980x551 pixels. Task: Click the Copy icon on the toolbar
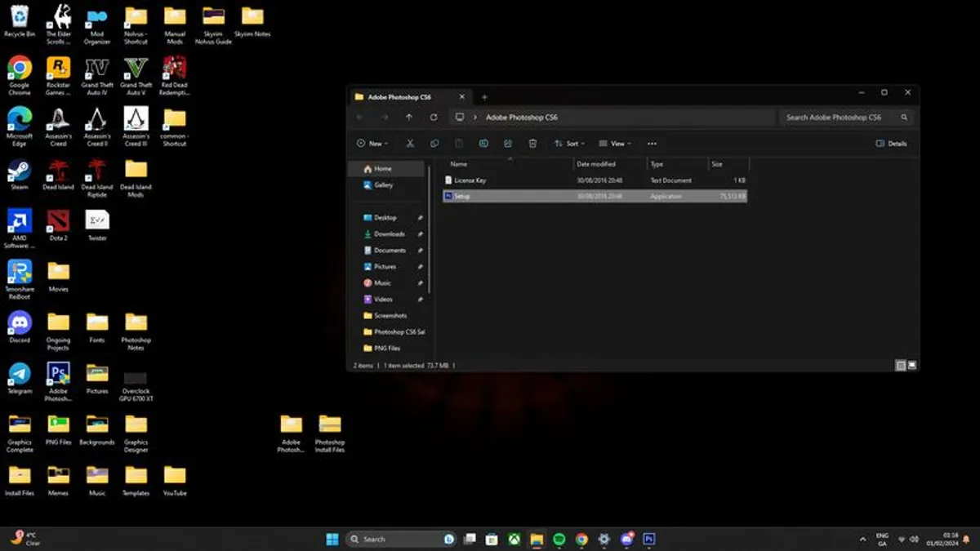point(434,143)
